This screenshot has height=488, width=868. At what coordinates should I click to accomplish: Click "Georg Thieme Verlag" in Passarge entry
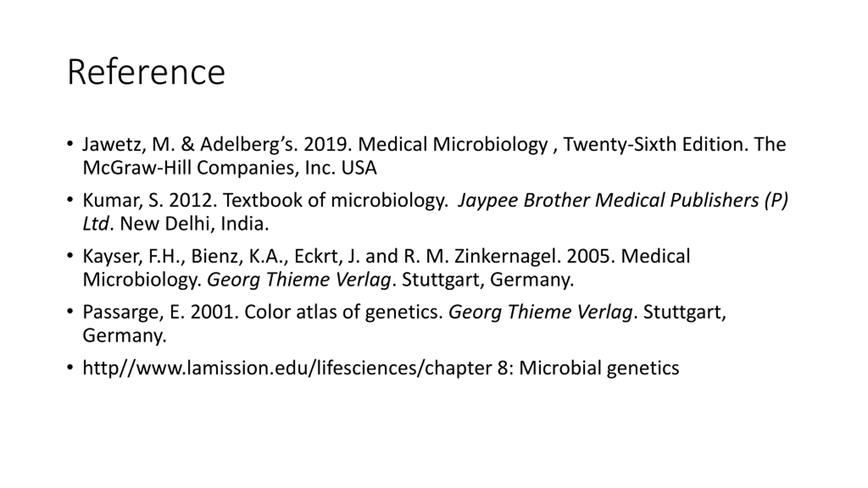[540, 312]
